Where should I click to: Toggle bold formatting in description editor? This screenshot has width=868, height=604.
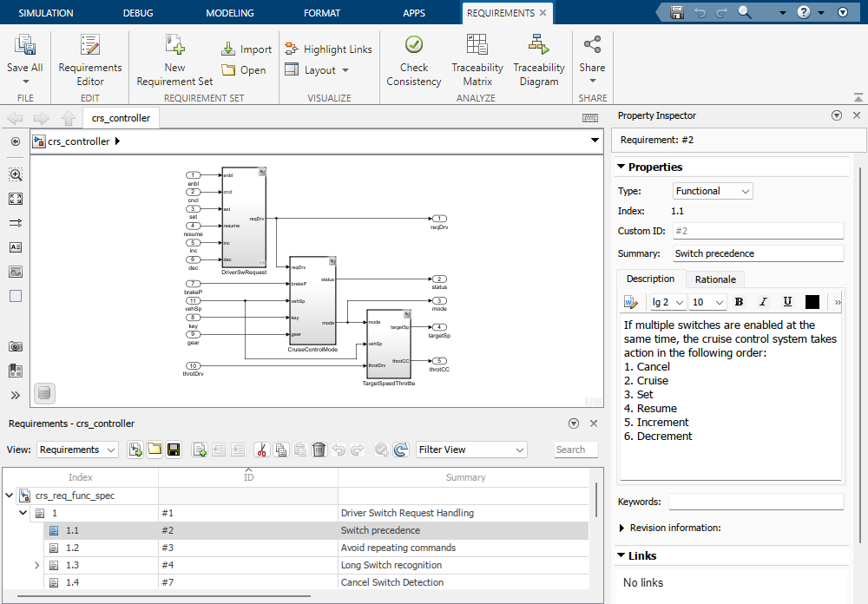point(739,302)
